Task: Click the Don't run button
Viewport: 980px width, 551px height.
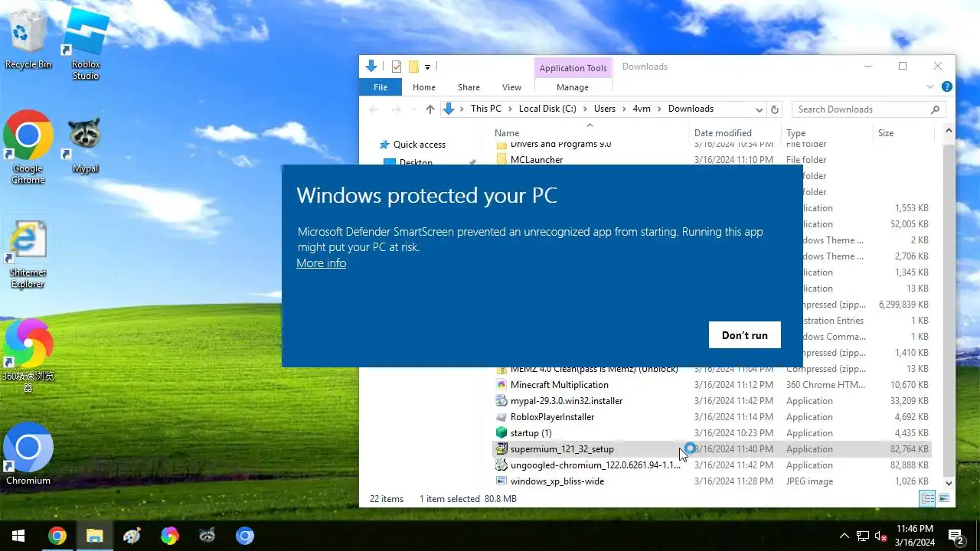Action: click(x=745, y=335)
